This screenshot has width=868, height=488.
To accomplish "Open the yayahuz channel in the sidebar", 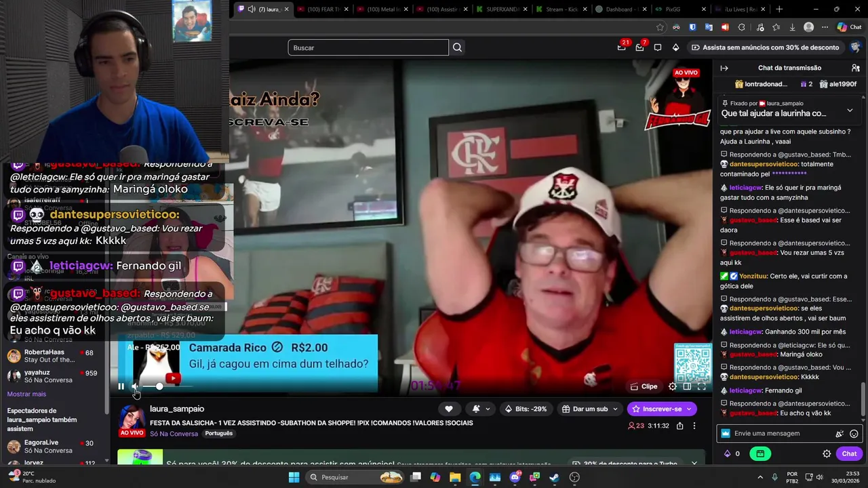I will tap(54, 376).
